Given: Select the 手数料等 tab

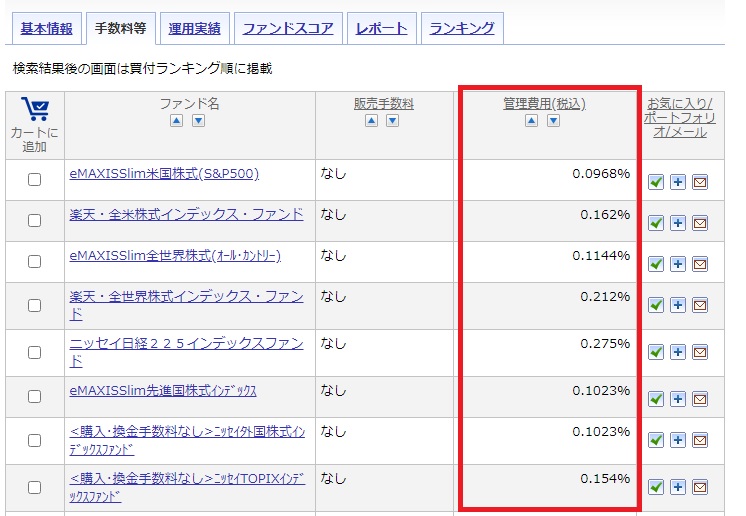Looking at the screenshot, I should tap(121, 29).
